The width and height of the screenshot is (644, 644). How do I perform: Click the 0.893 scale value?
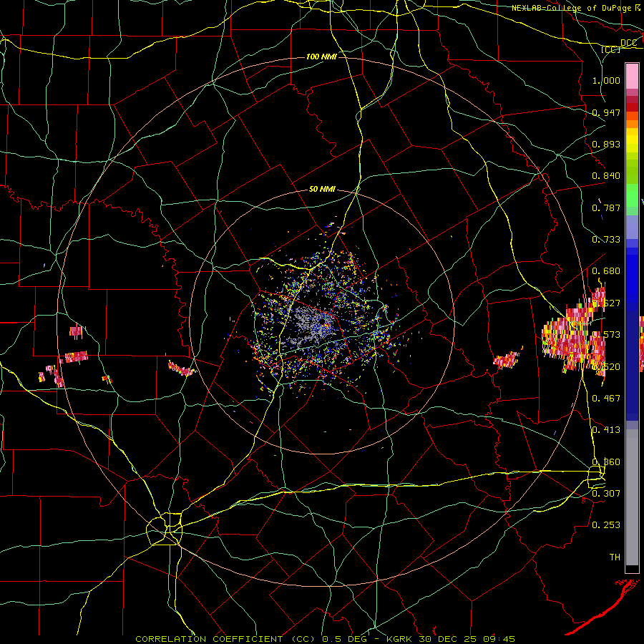(x=606, y=144)
